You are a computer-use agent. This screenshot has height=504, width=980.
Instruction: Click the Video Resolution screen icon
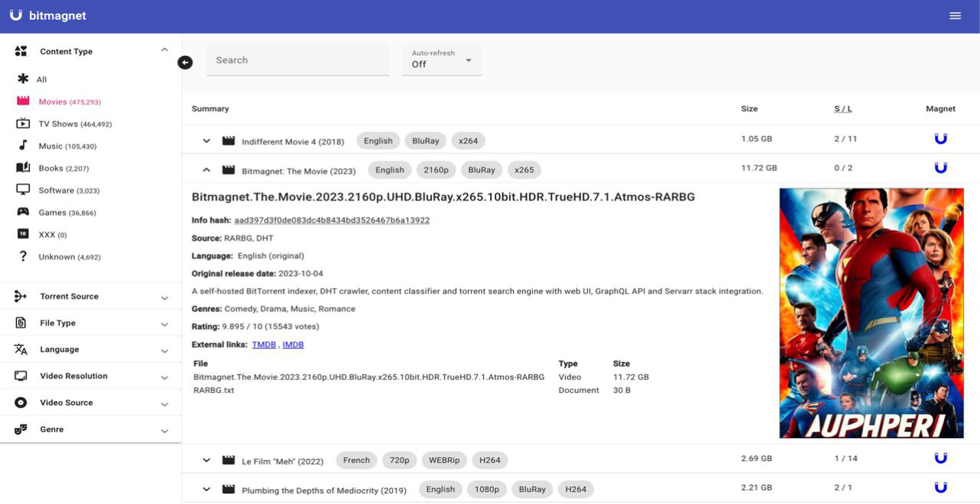pyautogui.click(x=21, y=376)
